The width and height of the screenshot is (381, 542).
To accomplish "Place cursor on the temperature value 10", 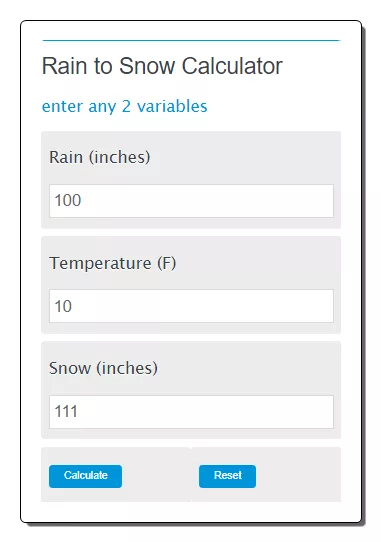I will [x=63, y=306].
